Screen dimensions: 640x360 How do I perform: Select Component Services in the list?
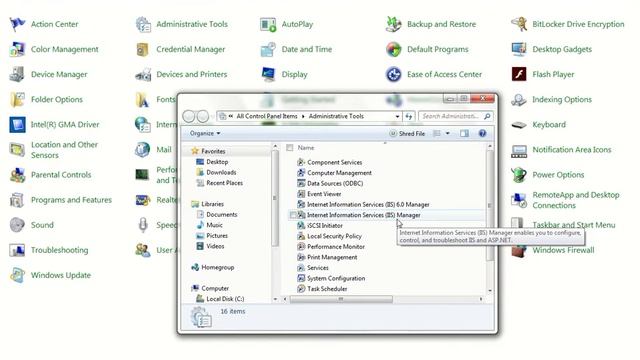334,162
